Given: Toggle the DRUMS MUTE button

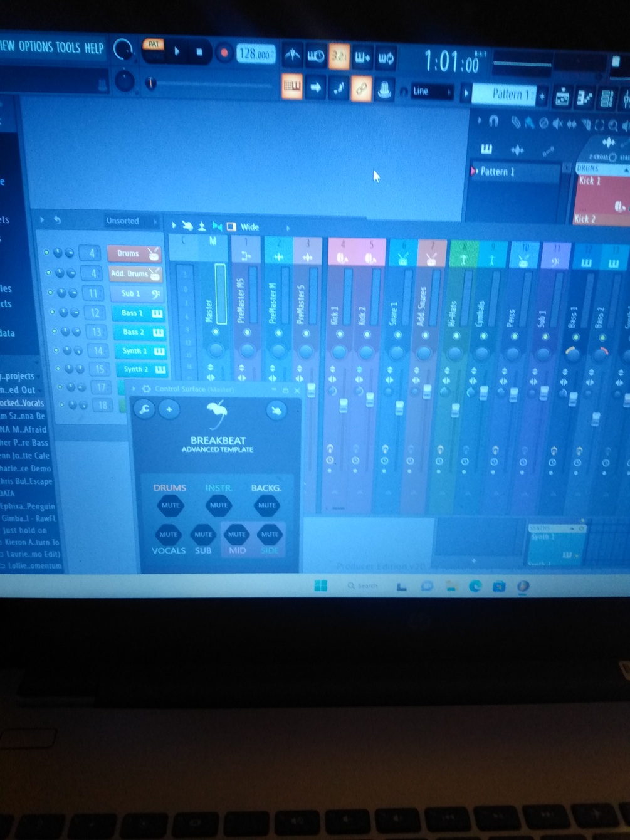Looking at the screenshot, I should (170, 505).
